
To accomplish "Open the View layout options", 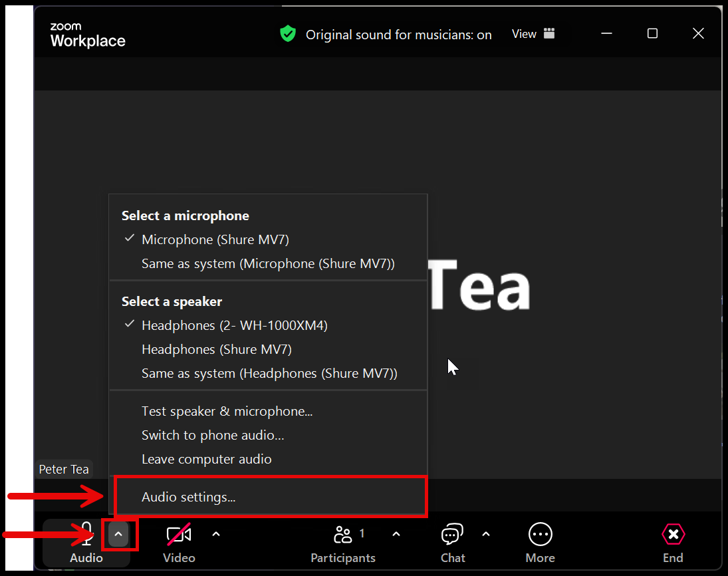I will [x=533, y=34].
